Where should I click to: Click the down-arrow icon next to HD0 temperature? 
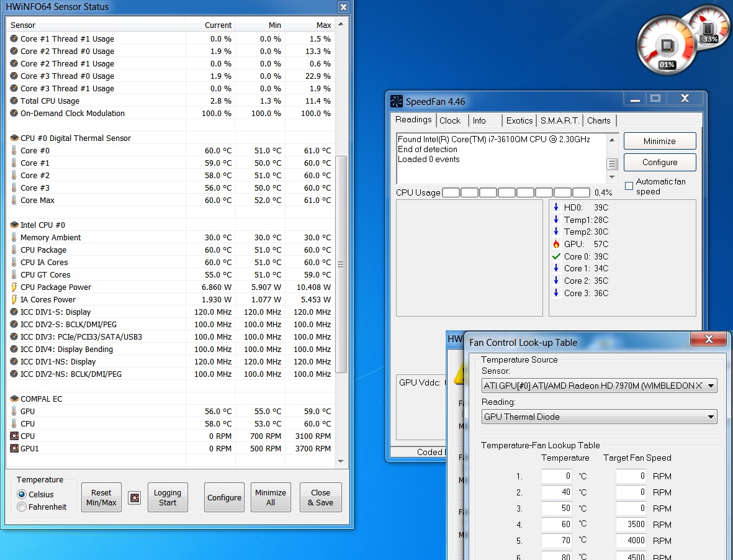pyautogui.click(x=556, y=207)
